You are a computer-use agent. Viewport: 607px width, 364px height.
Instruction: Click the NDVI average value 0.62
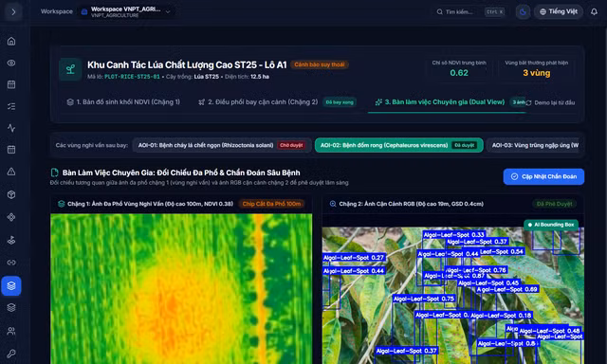click(x=459, y=73)
